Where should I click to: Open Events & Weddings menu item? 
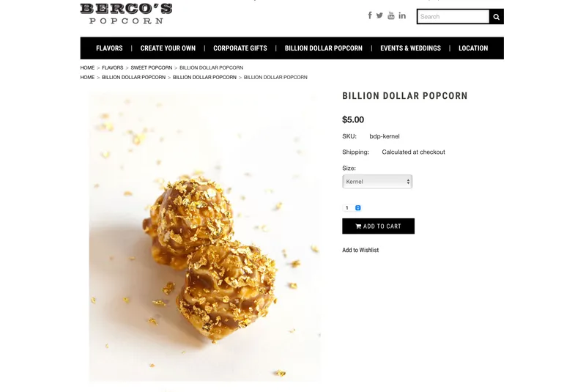point(410,48)
